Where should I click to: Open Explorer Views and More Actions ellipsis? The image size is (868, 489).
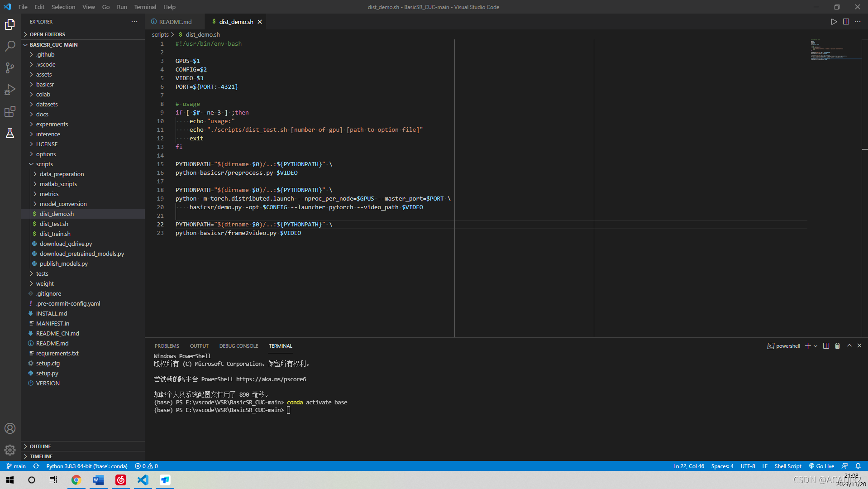pos(134,22)
